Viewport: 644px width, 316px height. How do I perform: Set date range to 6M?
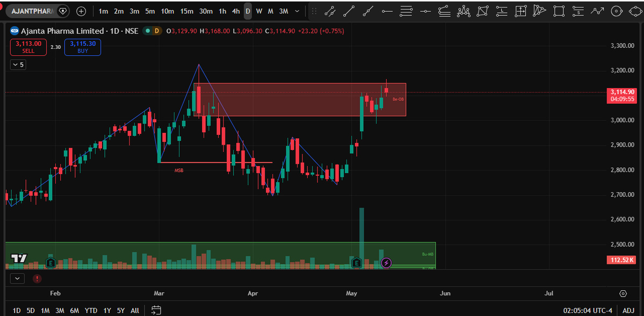(x=74, y=310)
